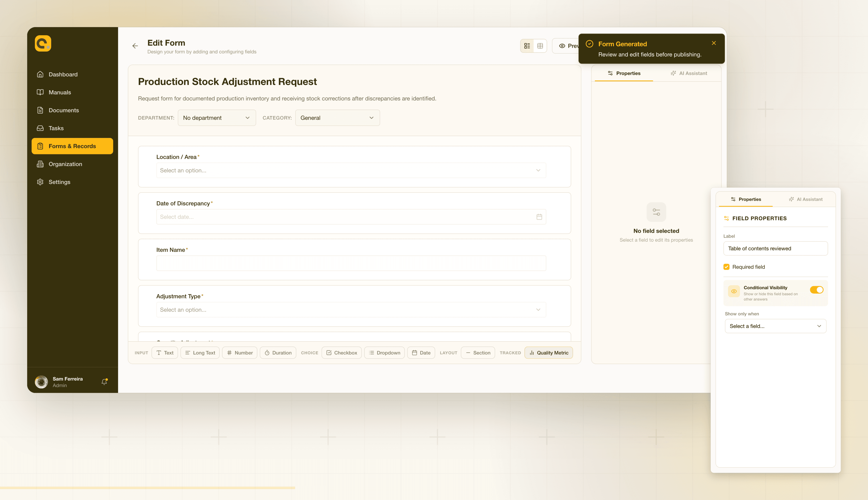Open Settings from the sidebar
Viewport: 868px width, 500px height.
coord(72,182)
